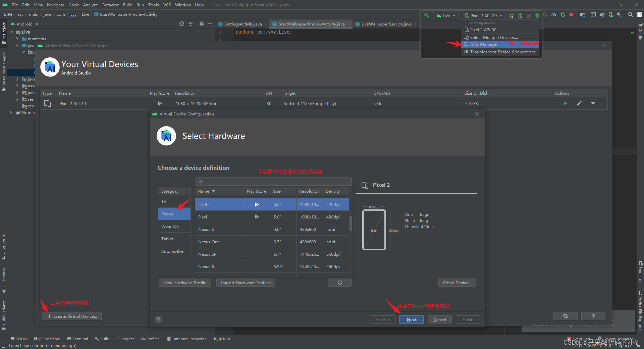Click Import Hardware Profiles button
The height and width of the screenshot is (349, 644).
[x=246, y=283]
